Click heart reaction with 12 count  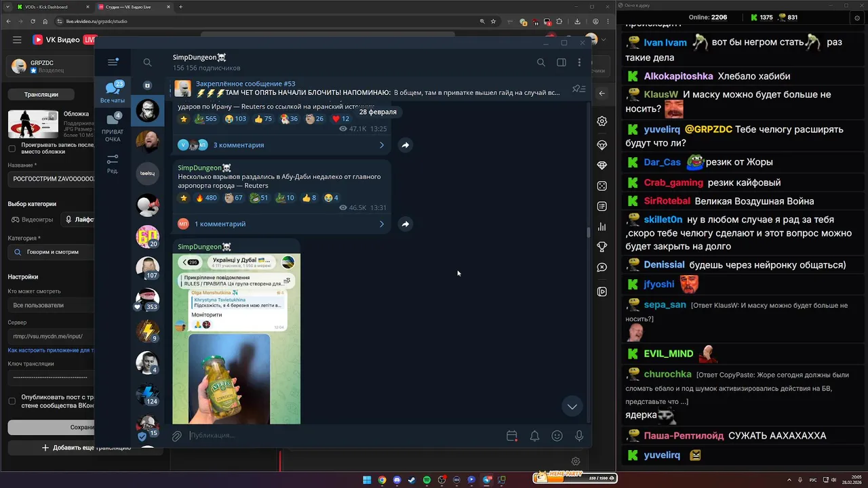[x=340, y=119]
